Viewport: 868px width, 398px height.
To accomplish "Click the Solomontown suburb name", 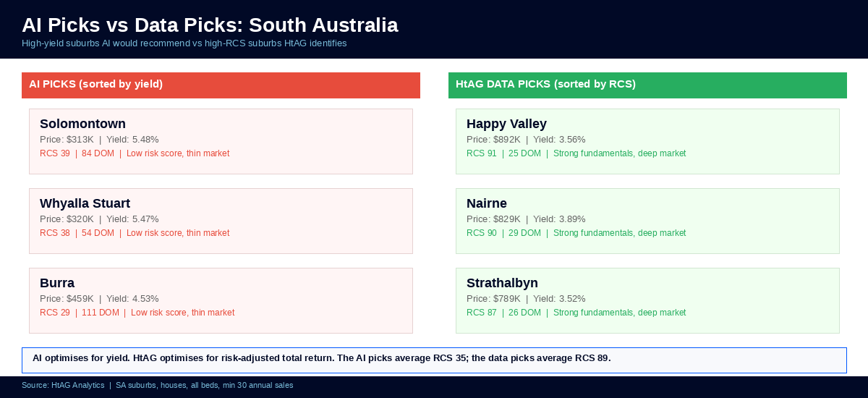I will point(82,124).
